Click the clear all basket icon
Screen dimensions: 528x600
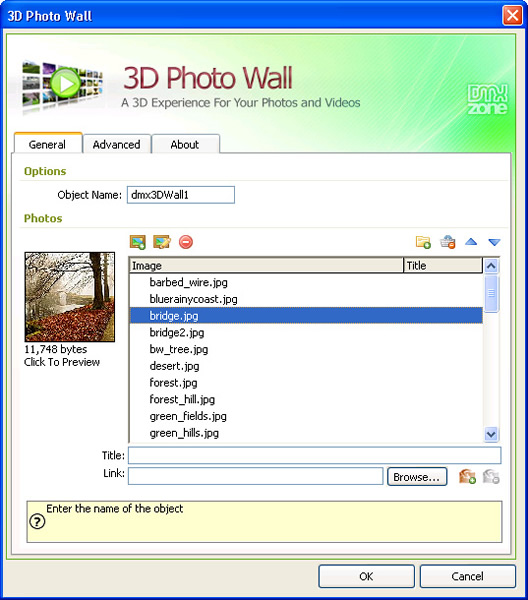(448, 242)
